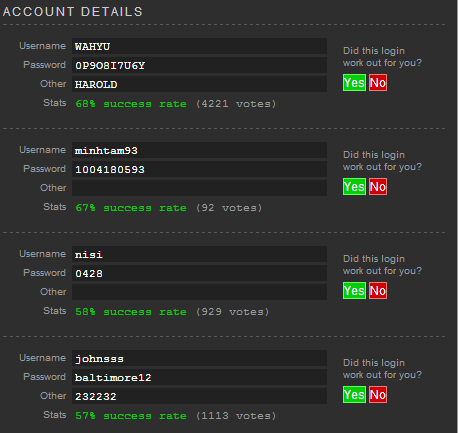Click the johnsss username field
458x433 pixels.
[x=199, y=358]
